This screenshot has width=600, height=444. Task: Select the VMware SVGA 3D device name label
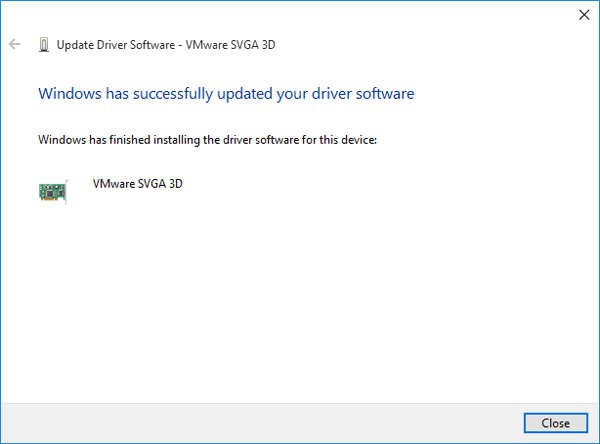pos(137,185)
